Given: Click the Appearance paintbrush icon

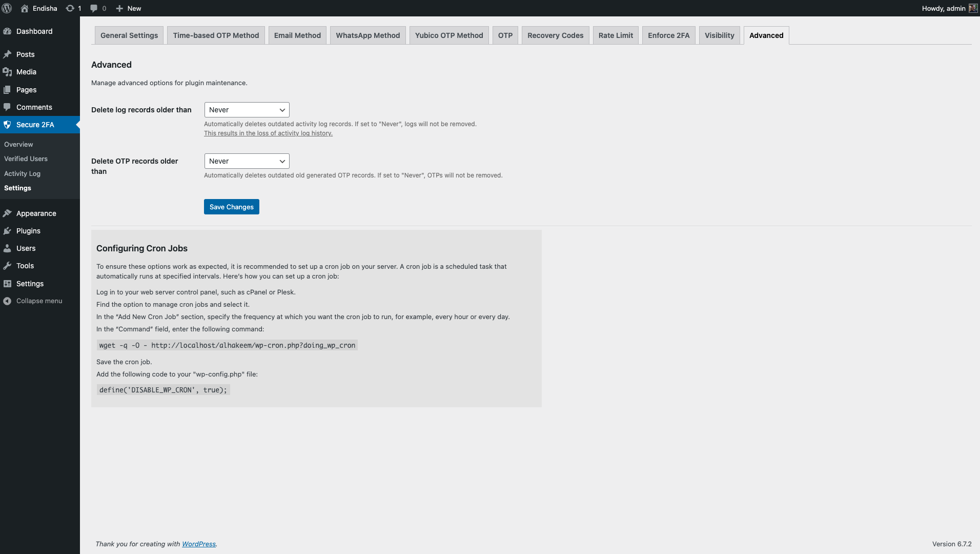Looking at the screenshot, I should tap(7, 213).
